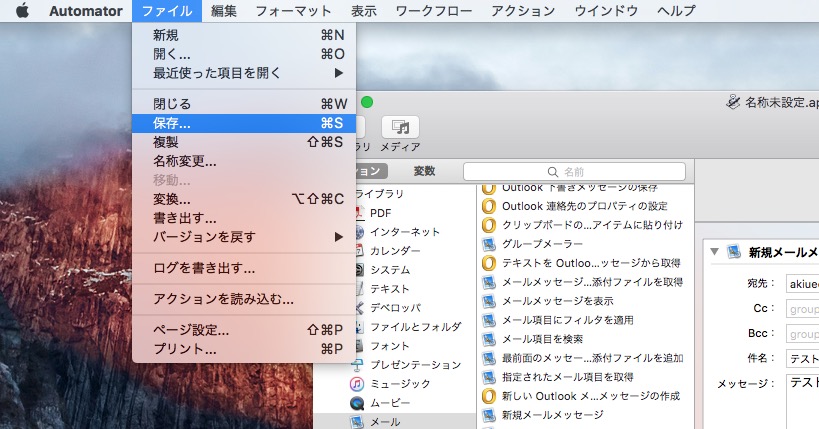Screen dimensions: 819x429
Task: Click メール項目にフィルタを適用 action icon
Action: tap(488, 320)
